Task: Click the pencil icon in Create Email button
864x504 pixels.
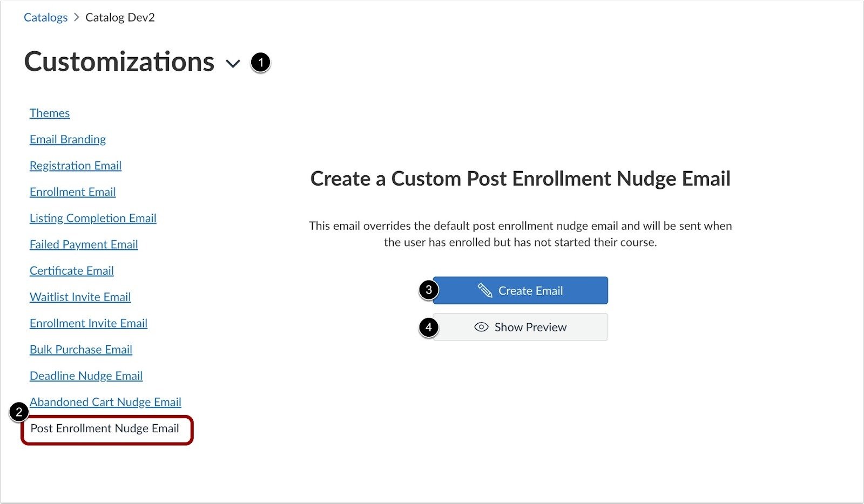Action: coord(484,290)
